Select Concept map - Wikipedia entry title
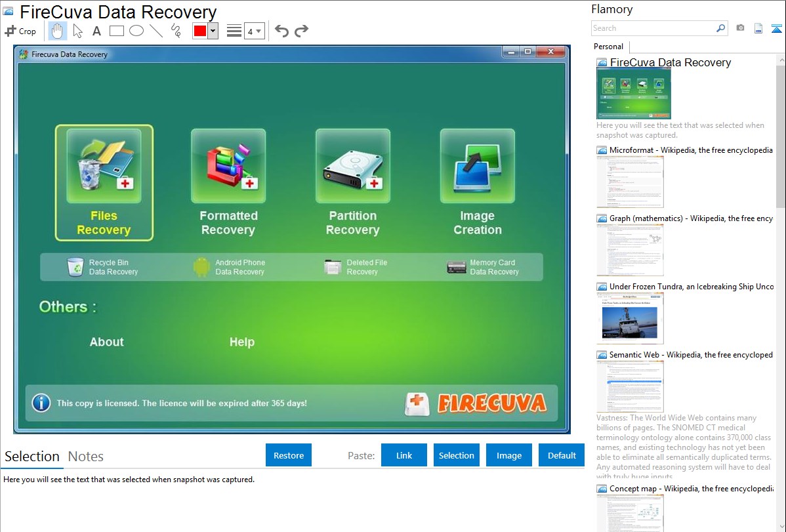 pos(692,488)
